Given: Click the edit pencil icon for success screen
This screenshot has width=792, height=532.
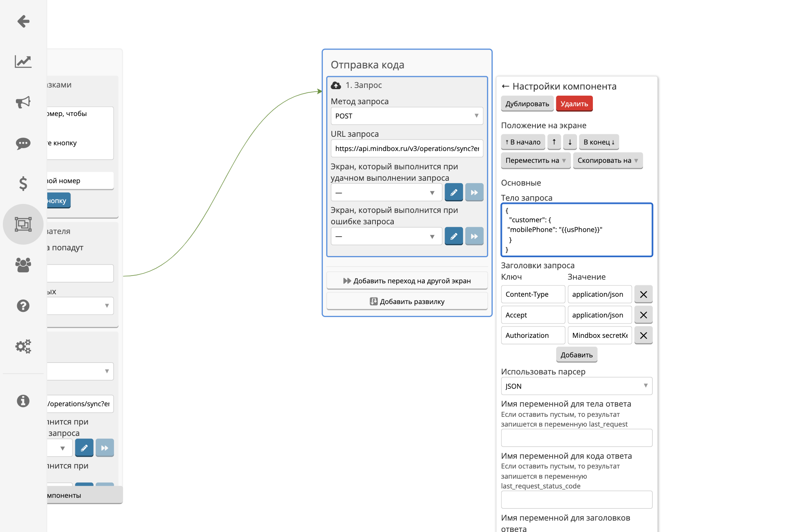Looking at the screenshot, I should click(454, 192).
